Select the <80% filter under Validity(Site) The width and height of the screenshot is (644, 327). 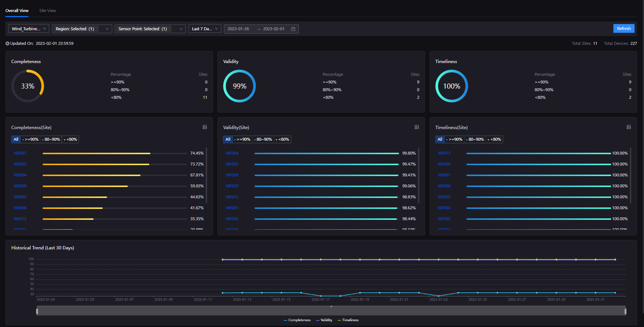click(x=283, y=139)
